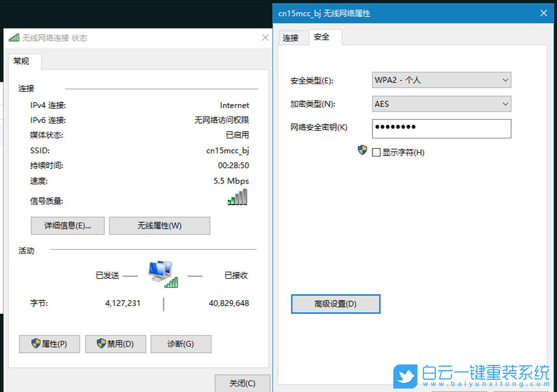Click the 安全类型 dropdown arrow
This screenshot has height=392, width=557.
click(505, 80)
